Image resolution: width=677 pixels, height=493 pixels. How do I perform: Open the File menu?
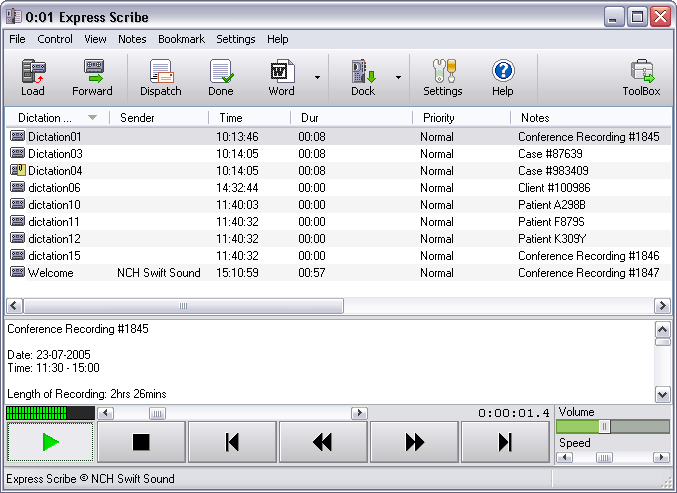17,39
